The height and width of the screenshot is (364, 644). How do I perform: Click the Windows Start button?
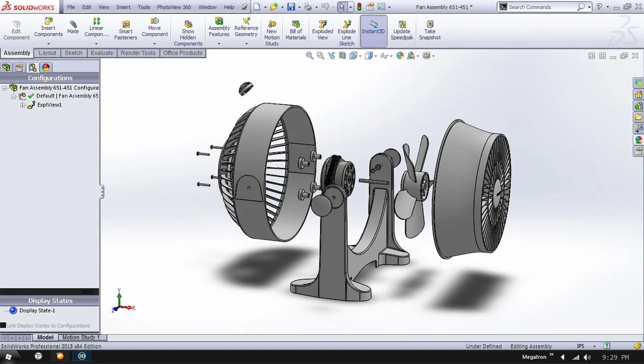[9, 356]
